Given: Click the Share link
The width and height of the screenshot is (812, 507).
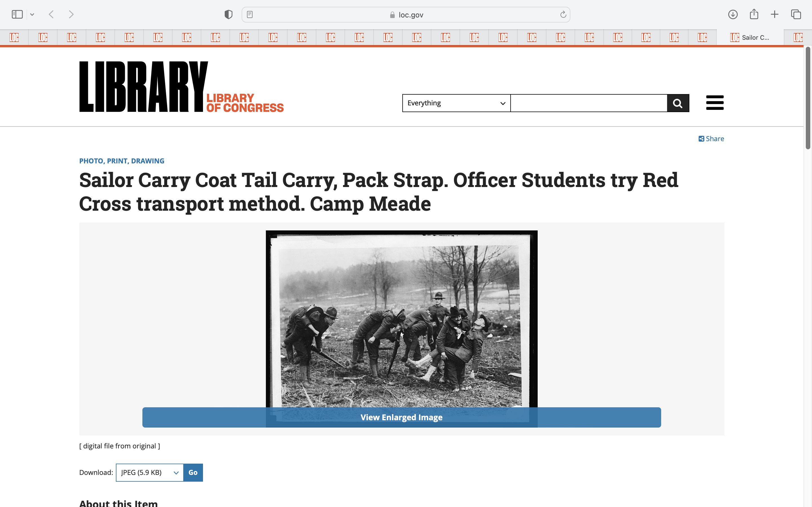Looking at the screenshot, I should (711, 139).
